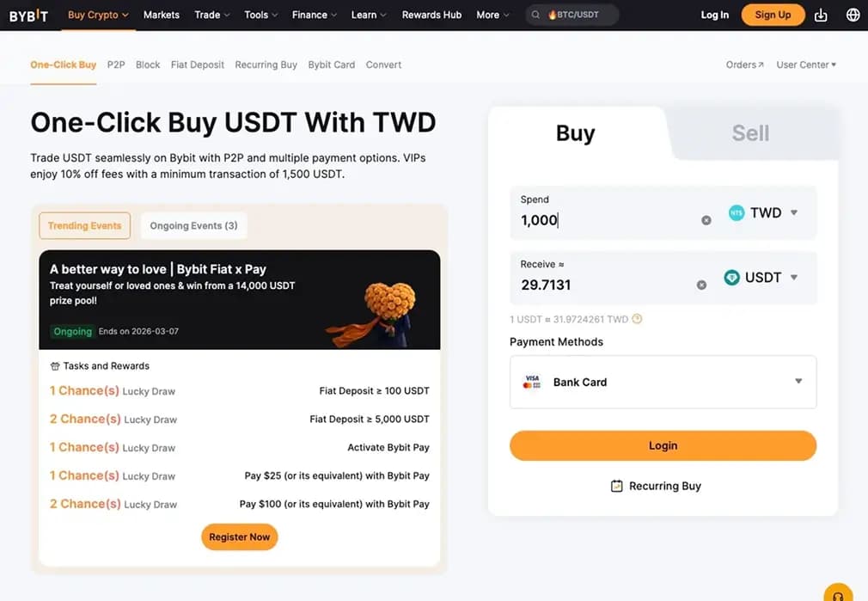
Task: Click the Recurring Buy link
Action: click(657, 486)
